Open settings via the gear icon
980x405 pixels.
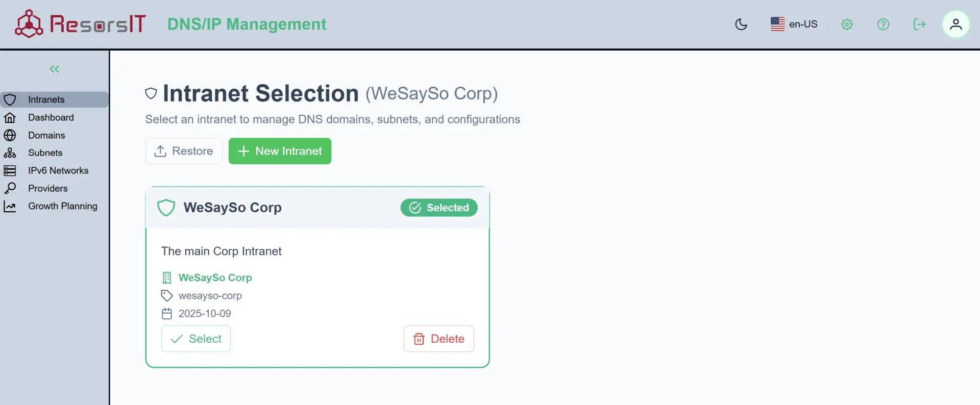coord(847,24)
